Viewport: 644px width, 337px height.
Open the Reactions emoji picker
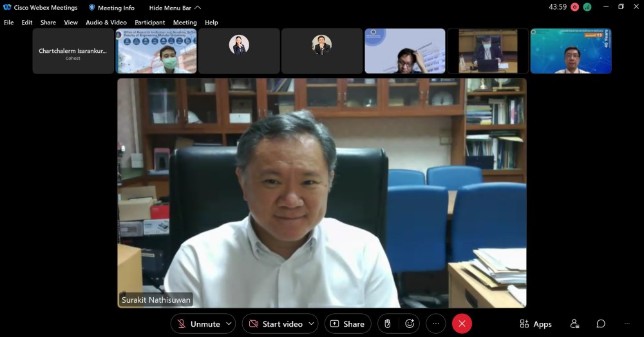(x=410, y=324)
